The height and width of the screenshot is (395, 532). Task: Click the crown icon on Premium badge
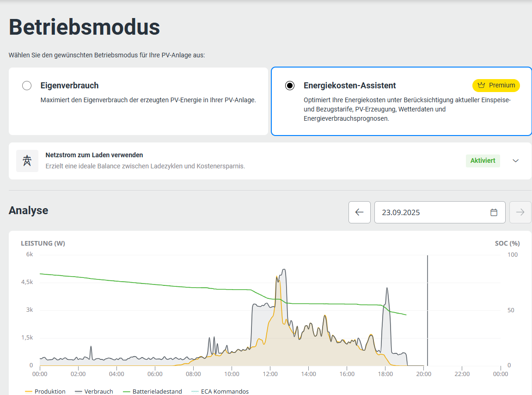[481, 86]
